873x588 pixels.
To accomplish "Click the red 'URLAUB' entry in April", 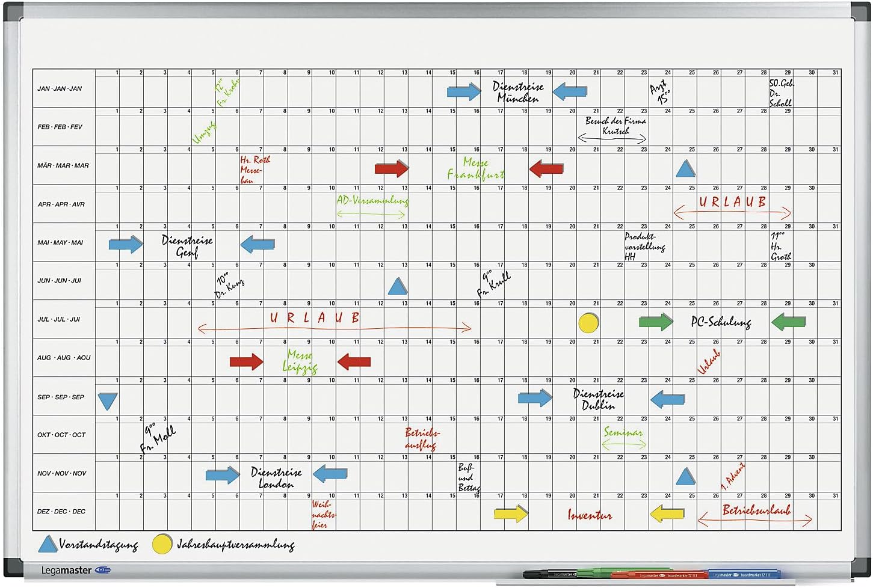I will (x=732, y=203).
